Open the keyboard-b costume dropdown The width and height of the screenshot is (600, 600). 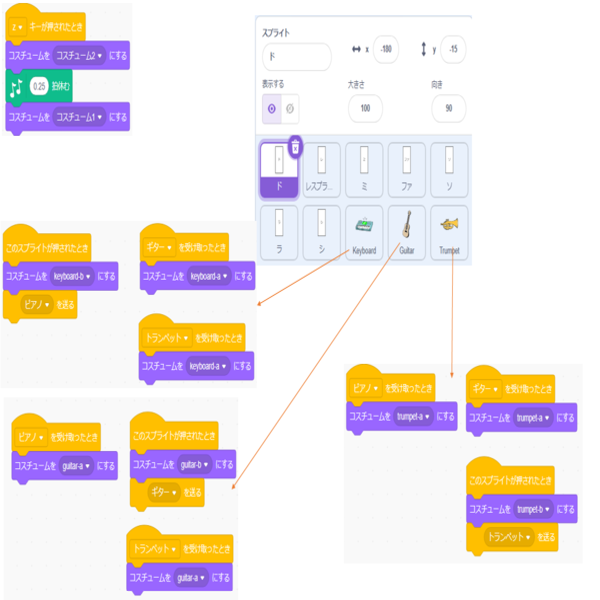tap(72, 276)
